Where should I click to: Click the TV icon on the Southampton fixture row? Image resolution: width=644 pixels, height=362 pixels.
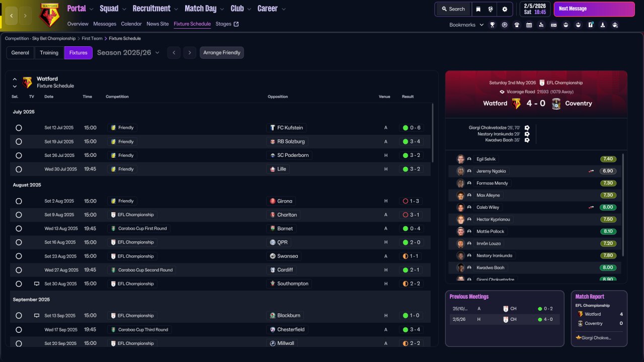coord(37,284)
